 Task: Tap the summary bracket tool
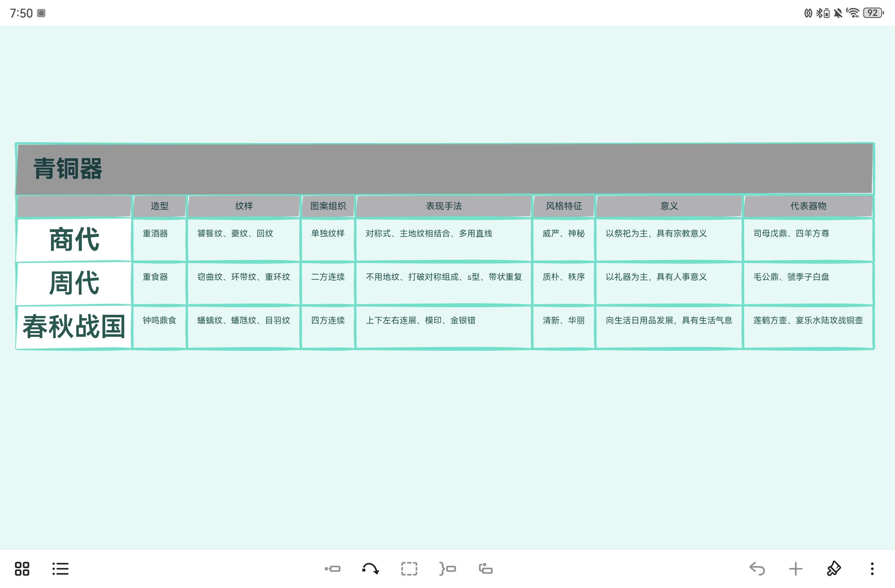(x=447, y=569)
